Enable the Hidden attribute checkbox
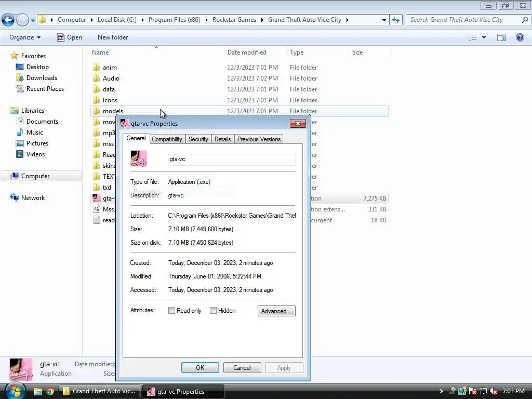The height and width of the screenshot is (399, 532). pyautogui.click(x=213, y=311)
